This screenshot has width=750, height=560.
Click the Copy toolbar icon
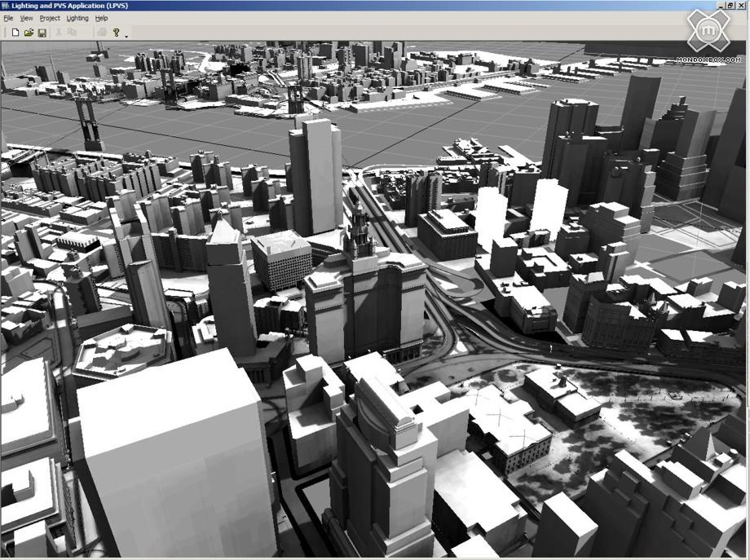coord(73,33)
